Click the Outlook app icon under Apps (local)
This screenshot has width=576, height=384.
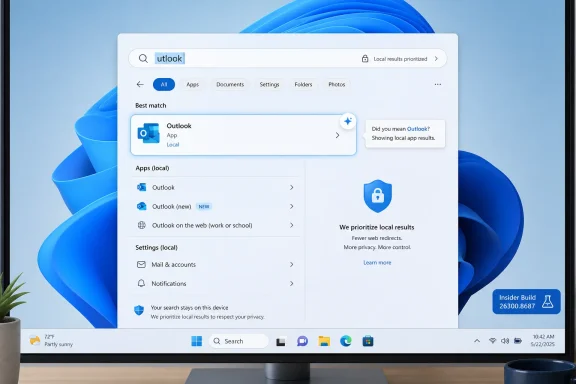(141, 187)
